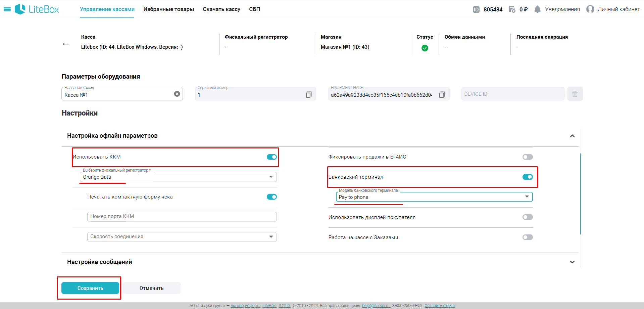The width and height of the screenshot is (644, 309).
Task: Click the Отменить button
Action: pos(152,288)
